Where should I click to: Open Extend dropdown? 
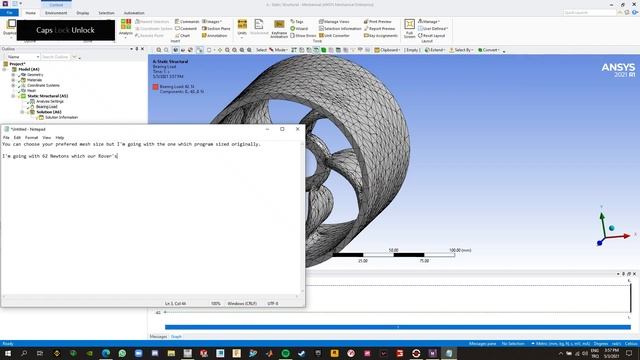(435, 50)
